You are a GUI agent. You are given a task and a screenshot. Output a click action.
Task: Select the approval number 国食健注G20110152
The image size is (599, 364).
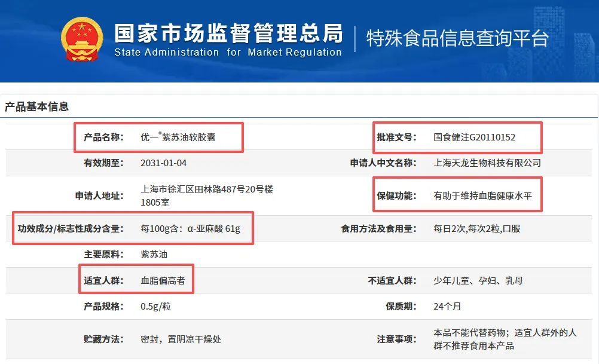(x=476, y=136)
